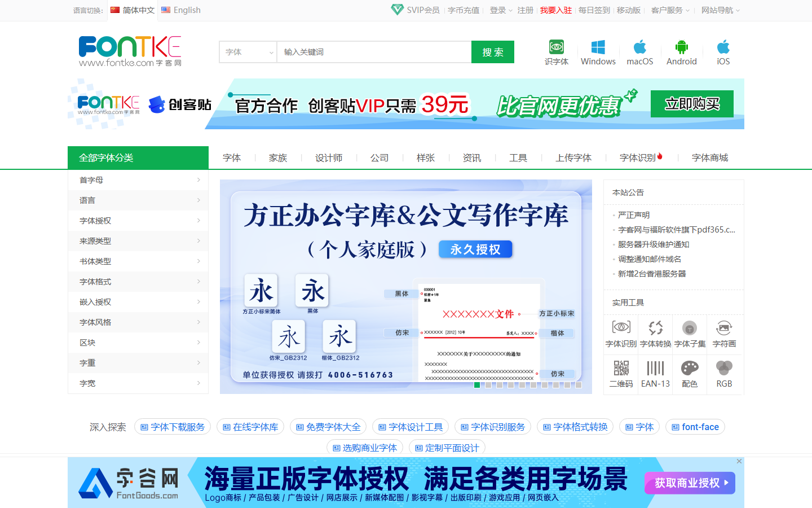Click the green 搜索 search button
Viewport: 812px width, 508px height.
coord(493,52)
